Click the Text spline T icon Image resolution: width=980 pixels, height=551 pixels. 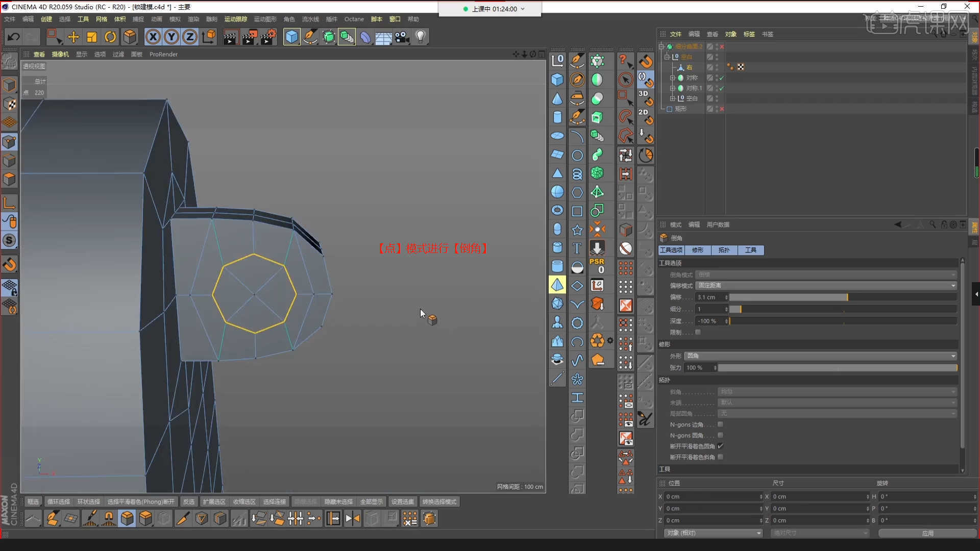[x=577, y=248]
